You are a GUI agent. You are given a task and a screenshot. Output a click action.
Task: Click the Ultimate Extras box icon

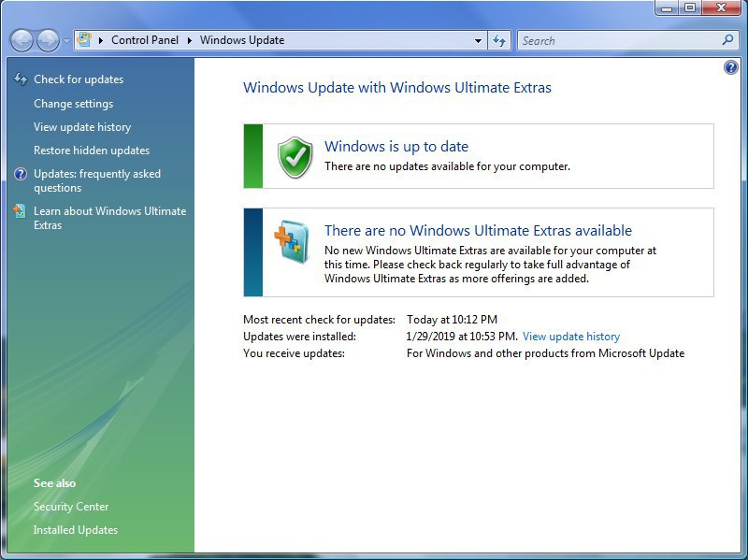pos(292,241)
